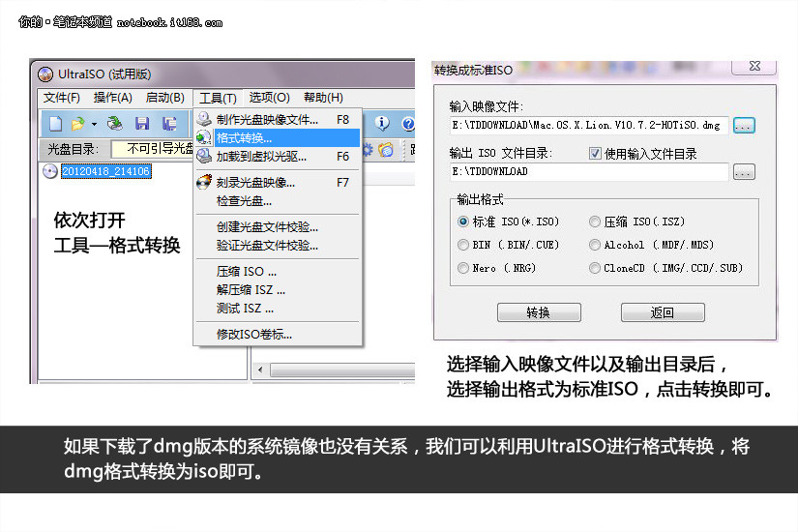This screenshot has height=532, width=798.
Task: Choose 刻录光盘映像 menu entry
Action: click(278, 182)
